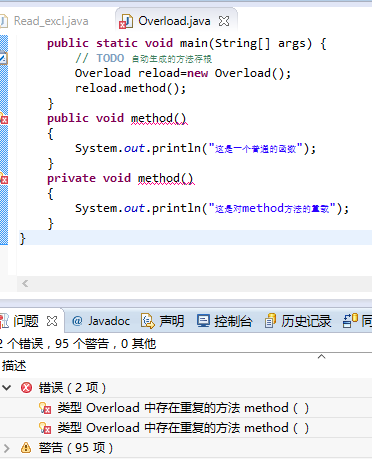The width and height of the screenshot is (372, 459).
Task: Click the editor's horizontal scrollbar left arrow
Action: click(25, 284)
